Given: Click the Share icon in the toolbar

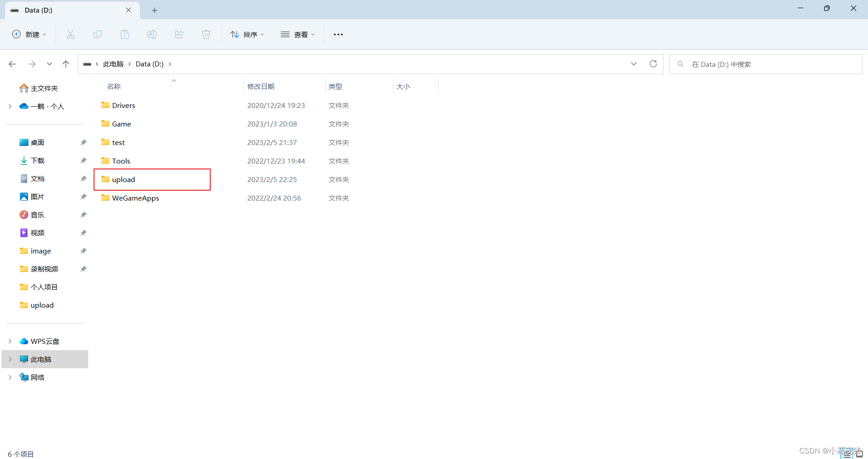Looking at the screenshot, I should pyautogui.click(x=179, y=34).
